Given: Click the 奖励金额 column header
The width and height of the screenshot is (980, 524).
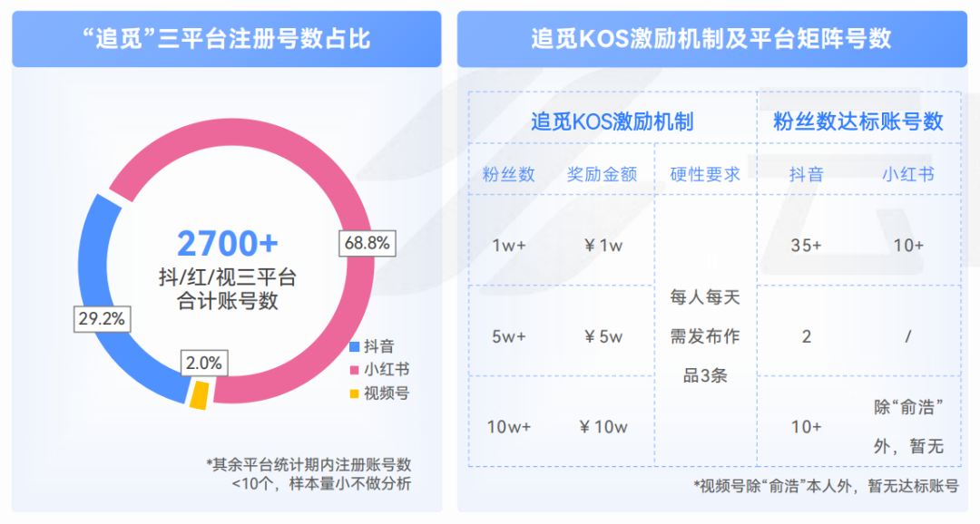Looking at the screenshot, I should pos(603,174).
